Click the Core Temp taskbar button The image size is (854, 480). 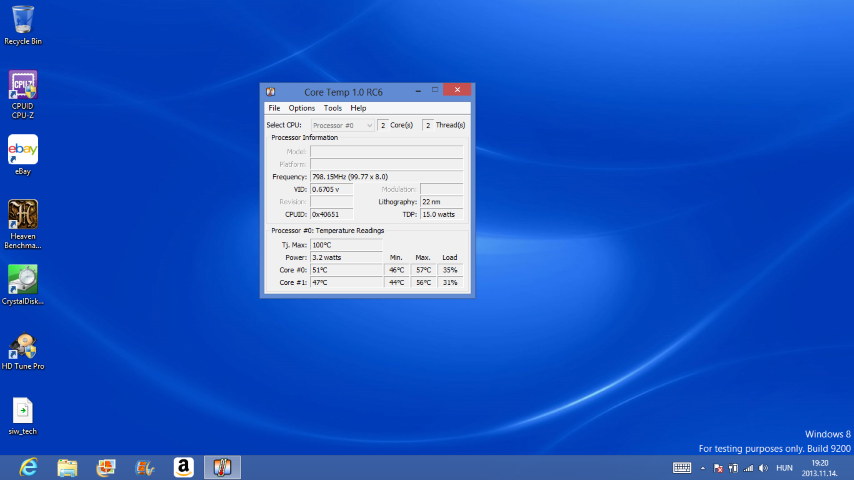222,468
